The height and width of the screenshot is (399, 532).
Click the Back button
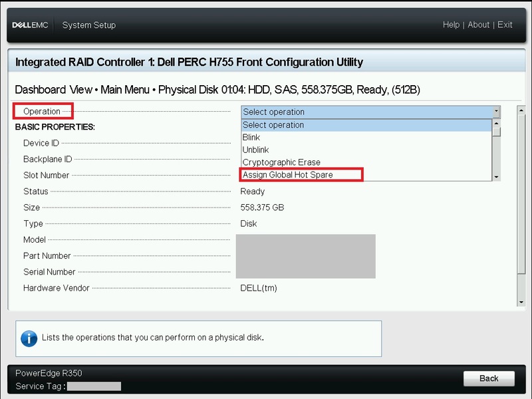coord(489,378)
